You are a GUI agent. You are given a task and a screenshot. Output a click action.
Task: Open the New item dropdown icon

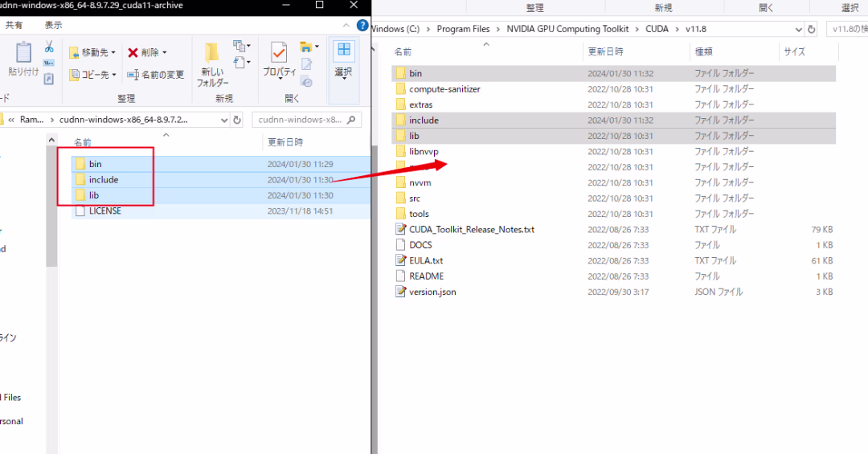tap(242, 46)
